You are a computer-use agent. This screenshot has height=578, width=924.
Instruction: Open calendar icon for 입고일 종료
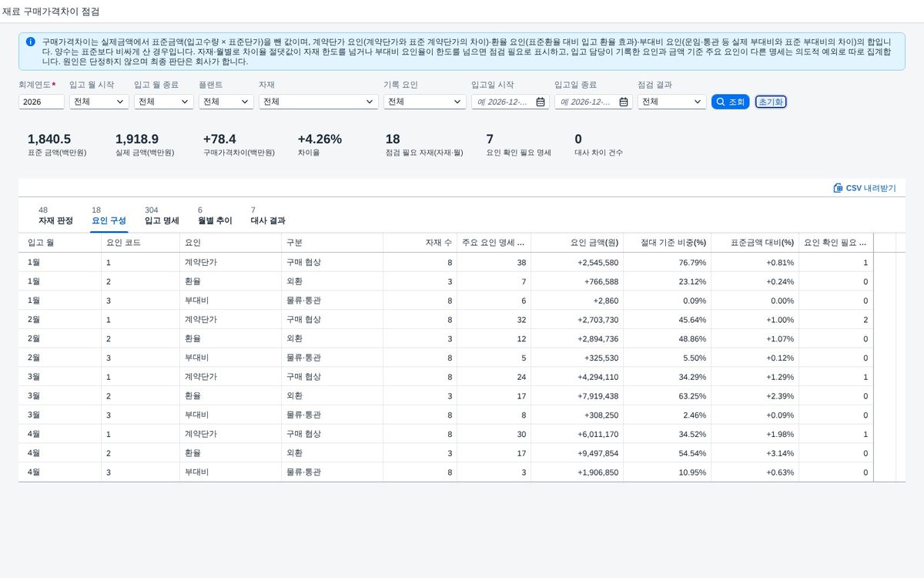[624, 102]
